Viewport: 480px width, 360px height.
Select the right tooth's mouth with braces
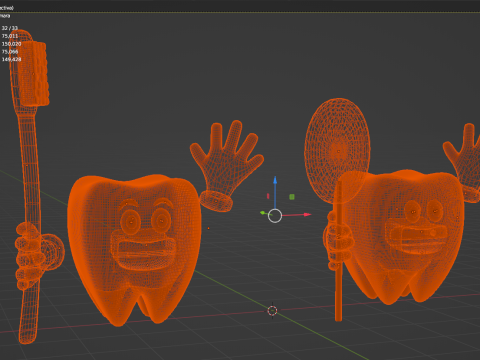[x=416, y=235]
